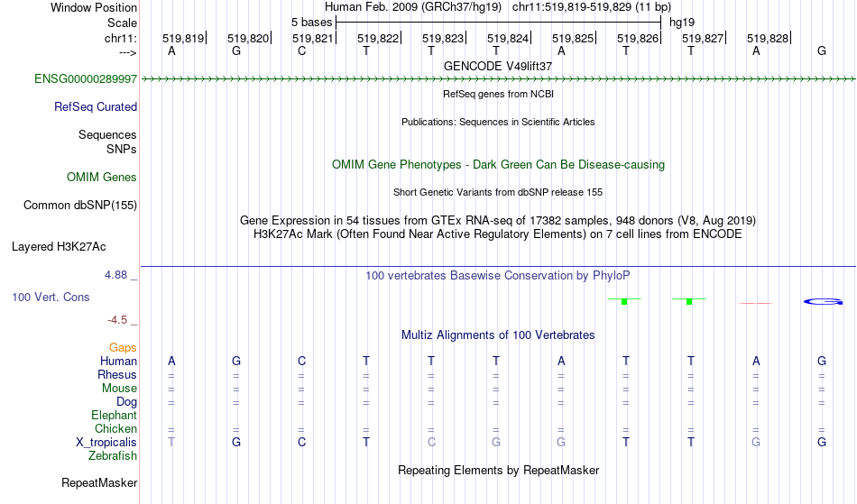Click the Window Position label
This screenshot has height=504, width=857.
coord(94,7)
